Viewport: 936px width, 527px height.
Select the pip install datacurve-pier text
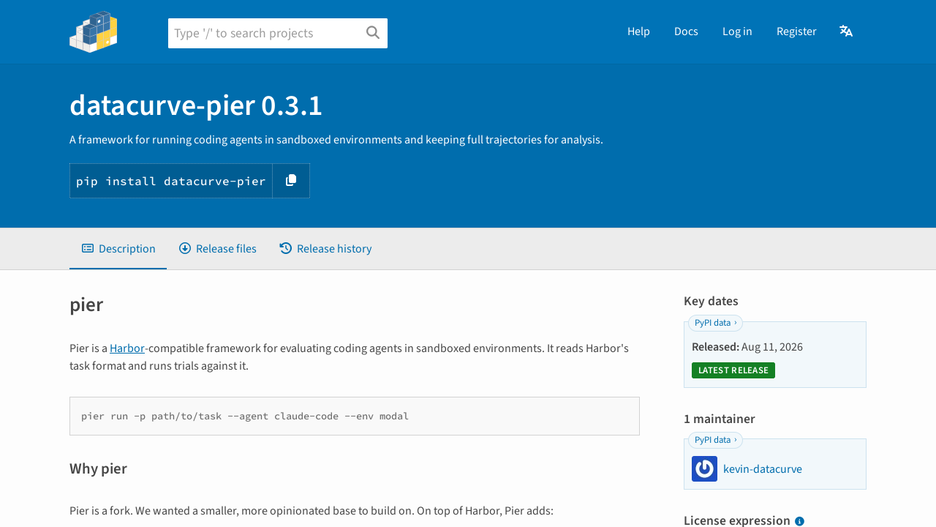pyautogui.click(x=171, y=181)
